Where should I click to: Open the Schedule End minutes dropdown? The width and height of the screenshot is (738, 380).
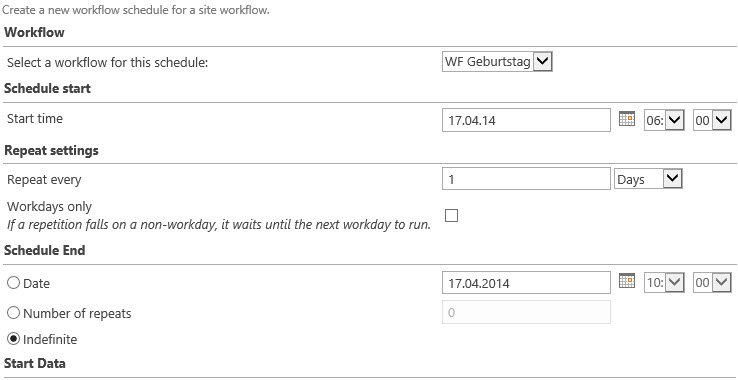point(712,283)
